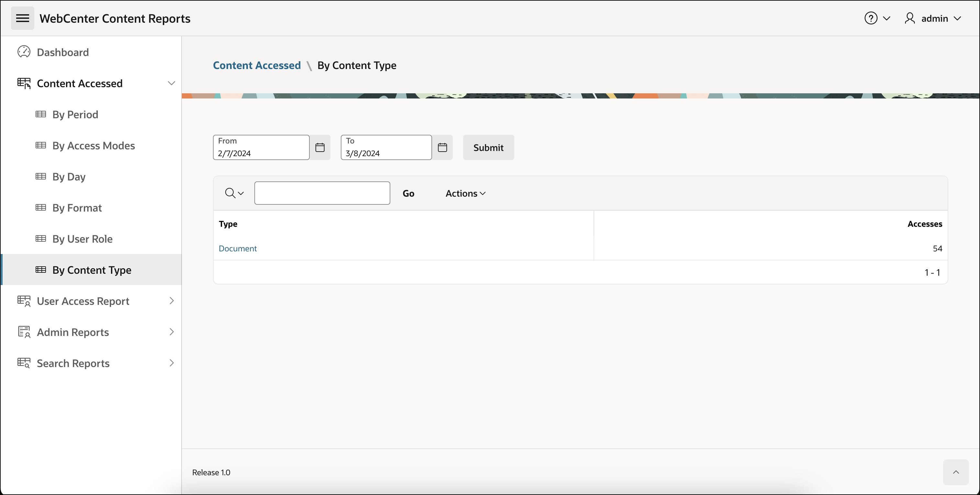Click the By User Role table icon
The height and width of the screenshot is (495, 980).
click(x=41, y=239)
